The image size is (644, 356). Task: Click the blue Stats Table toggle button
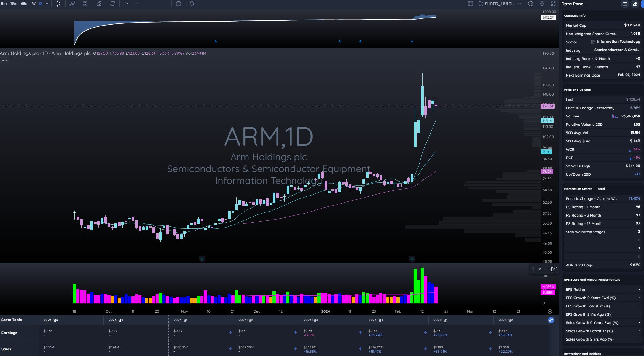click(x=551, y=320)
